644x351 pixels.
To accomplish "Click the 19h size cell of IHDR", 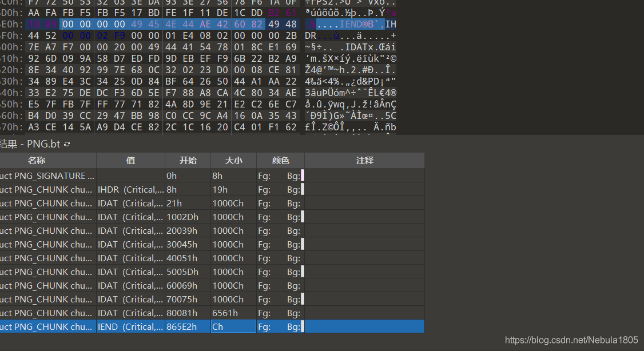I will 233,189.
